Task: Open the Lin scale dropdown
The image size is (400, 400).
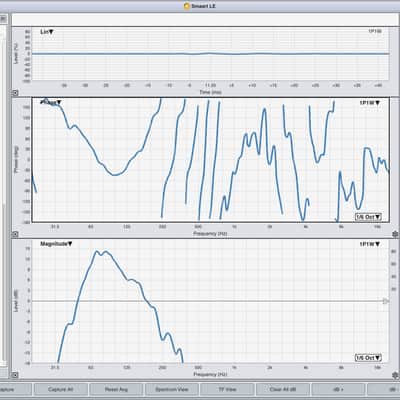Action: point(47,32)
